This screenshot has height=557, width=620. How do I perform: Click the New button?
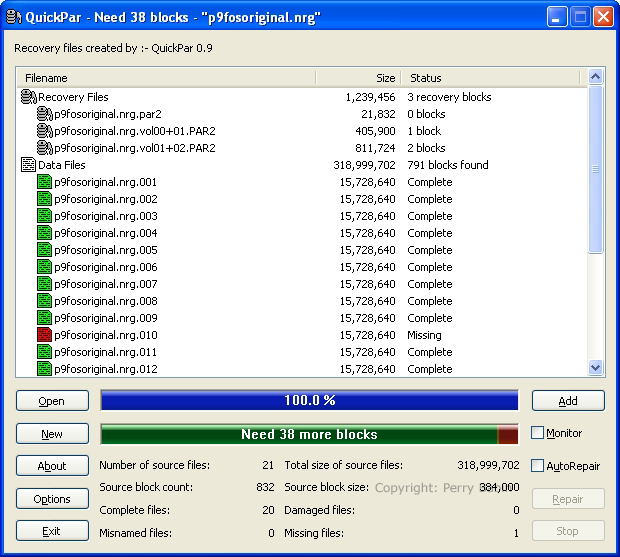[x=52, y=434]
